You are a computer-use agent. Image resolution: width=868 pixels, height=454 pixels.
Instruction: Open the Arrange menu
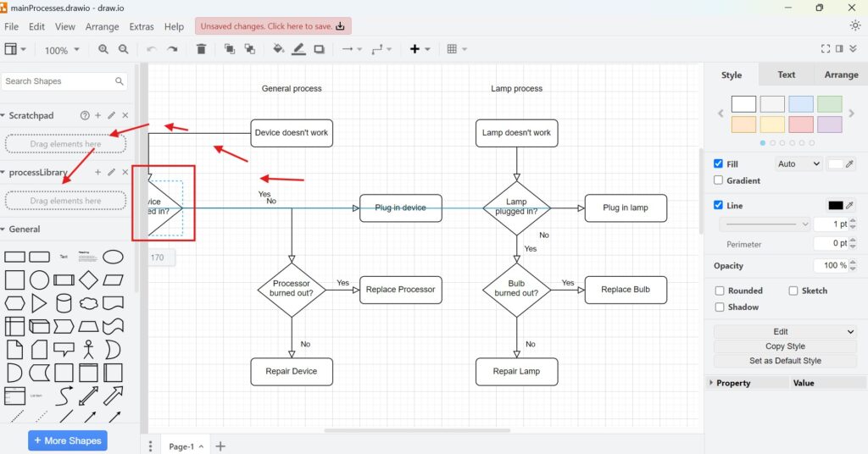coord(102,27)
